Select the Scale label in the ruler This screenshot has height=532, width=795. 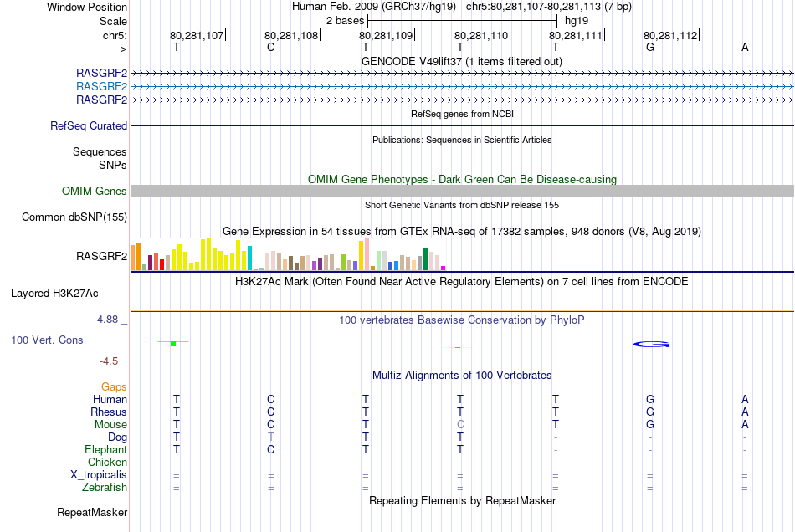(113, 21)
